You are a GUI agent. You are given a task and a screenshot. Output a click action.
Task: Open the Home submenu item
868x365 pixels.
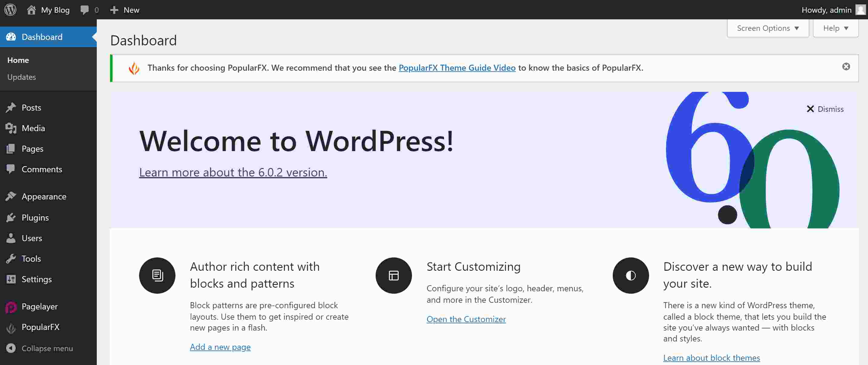click(18, 60)
